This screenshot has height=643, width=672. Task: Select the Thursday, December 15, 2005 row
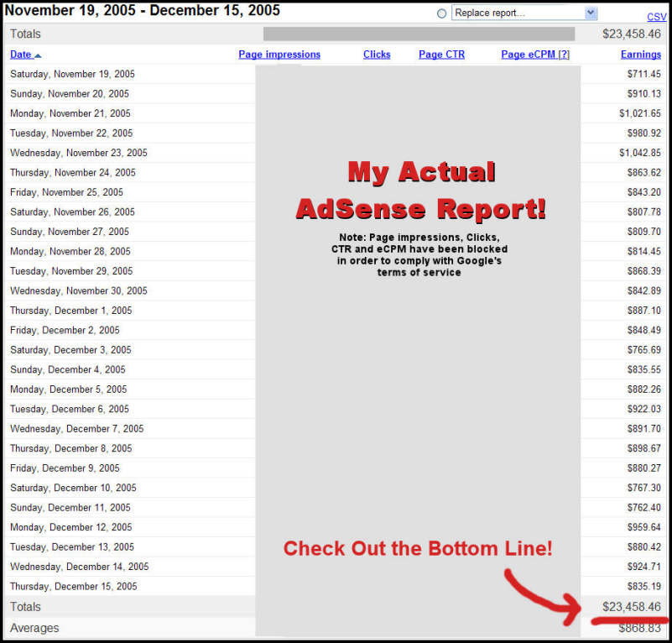pyautogui.click(x=336, y=586)
